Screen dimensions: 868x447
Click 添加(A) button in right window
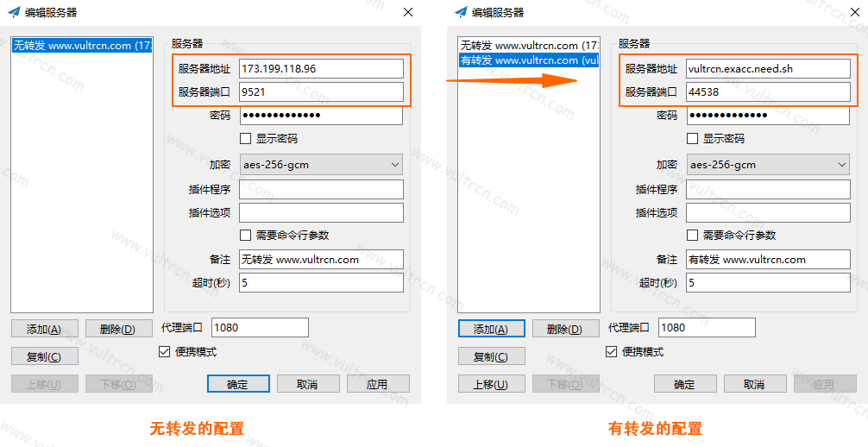[491, 329]
